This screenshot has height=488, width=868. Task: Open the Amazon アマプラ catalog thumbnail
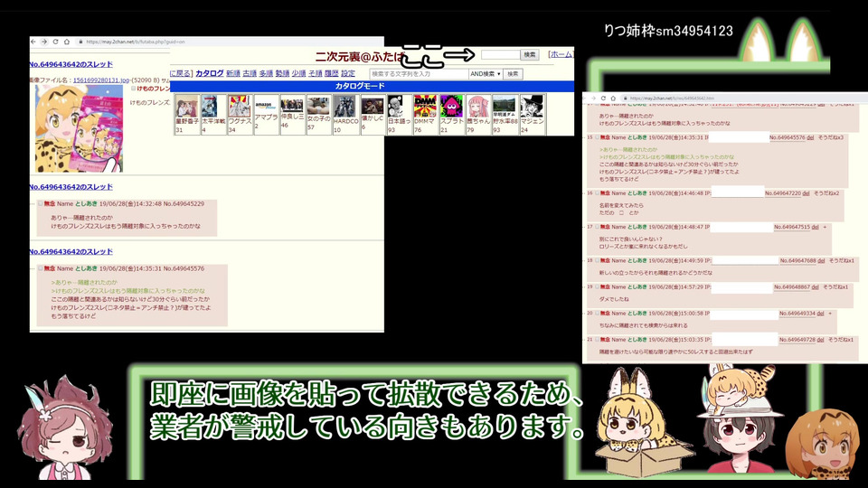pos(266,105)
